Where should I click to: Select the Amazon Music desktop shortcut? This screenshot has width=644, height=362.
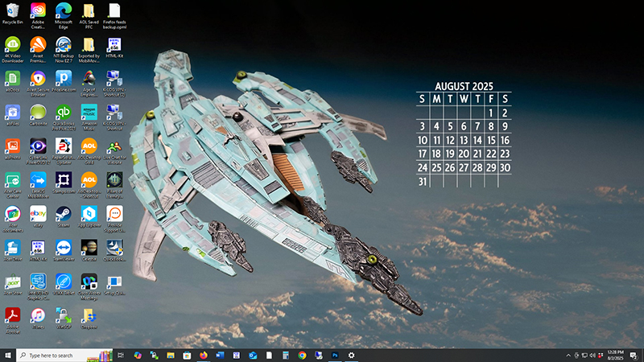(89, 117)
